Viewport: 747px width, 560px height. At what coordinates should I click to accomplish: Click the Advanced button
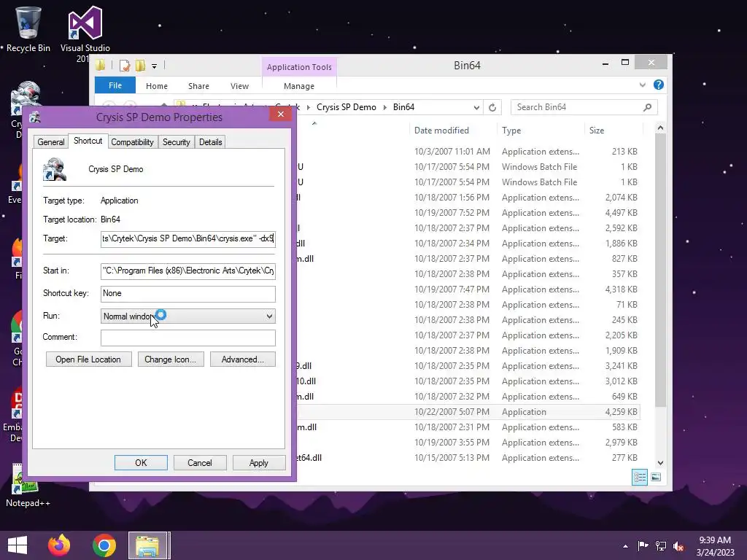pos(242,359)
